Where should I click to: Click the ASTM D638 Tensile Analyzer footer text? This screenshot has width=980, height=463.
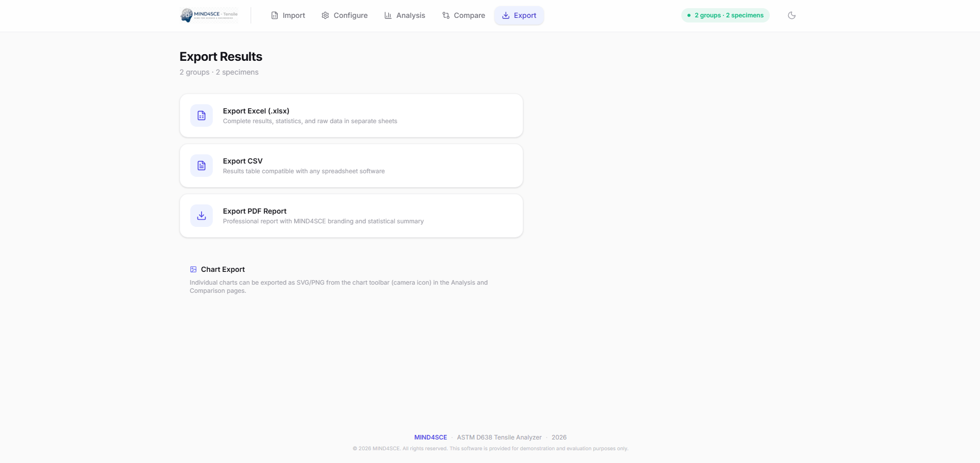(499, 437)
